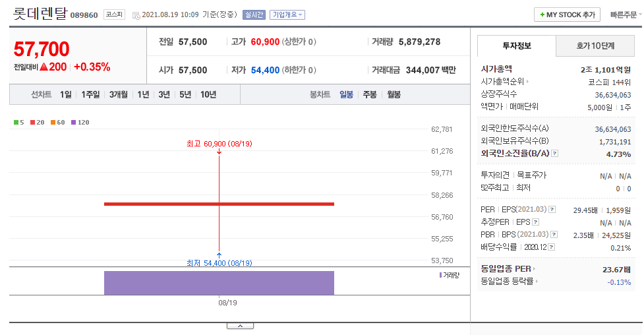Screen dimensions: 644x335
Task: Click the 시가 57,500 value
Action: [x=192, y=71]
